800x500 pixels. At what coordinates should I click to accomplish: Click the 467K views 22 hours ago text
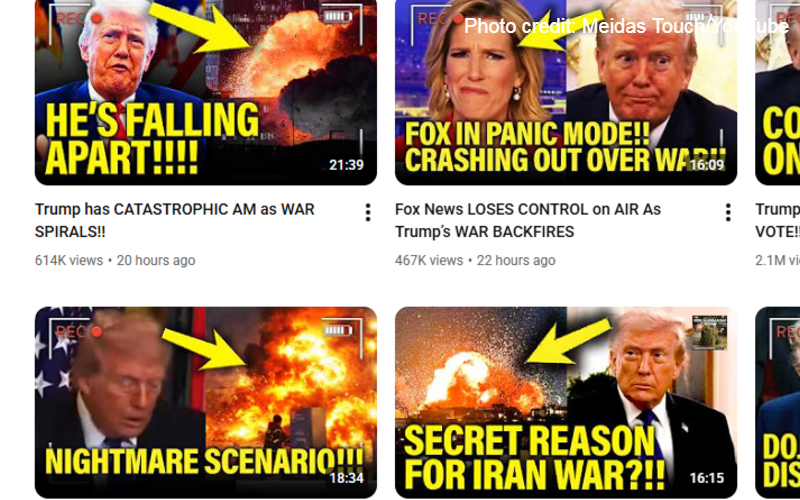pos(475,260)
